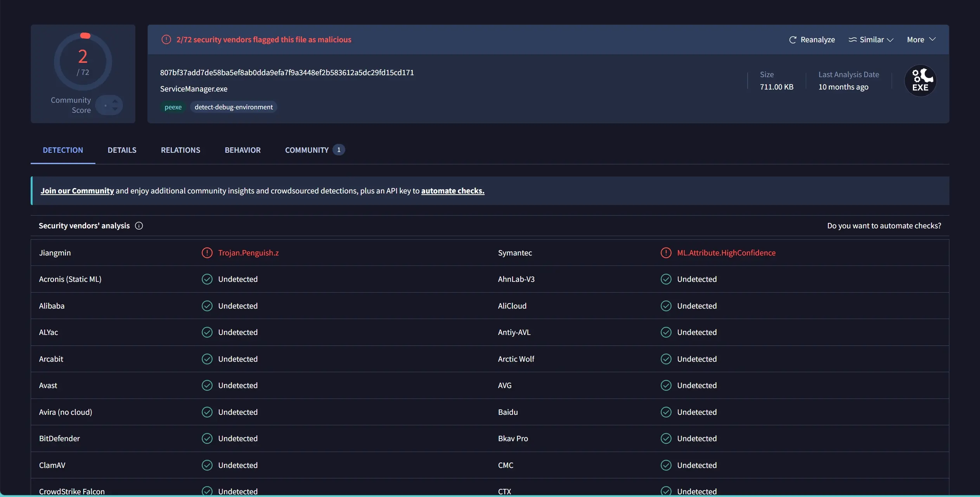
Task: Click the file name ServiceManager.exe
Action: (x=194, y=89)
